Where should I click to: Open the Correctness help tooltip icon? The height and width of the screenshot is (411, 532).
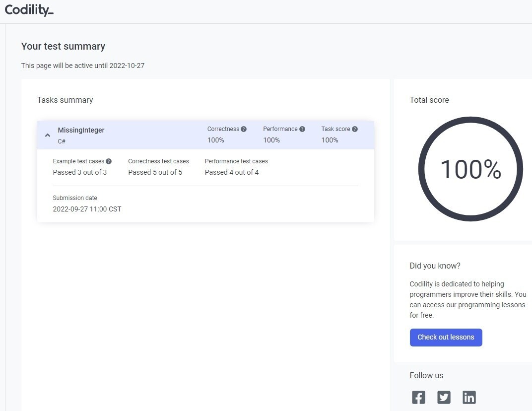[x=244, y=129]
